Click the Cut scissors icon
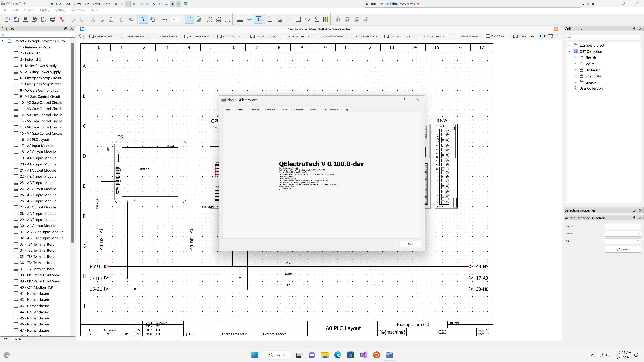The image size is (644, 362). pos(93,19)
